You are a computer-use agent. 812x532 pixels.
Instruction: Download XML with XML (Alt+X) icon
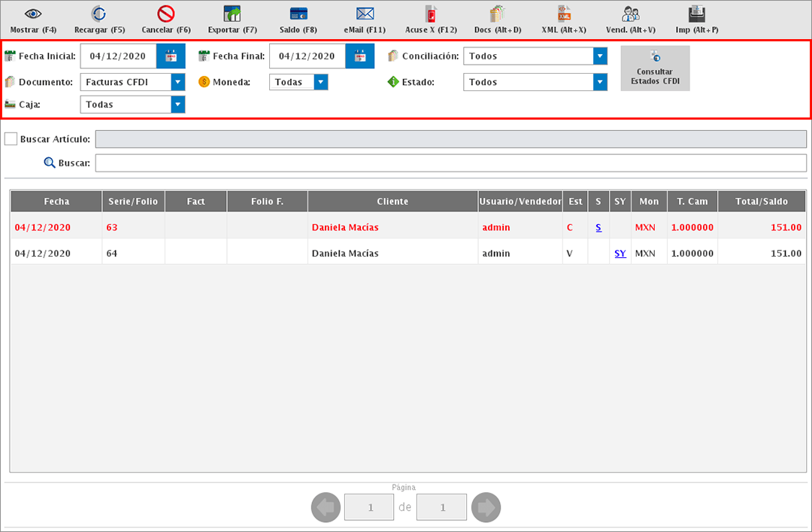[564, 14]
